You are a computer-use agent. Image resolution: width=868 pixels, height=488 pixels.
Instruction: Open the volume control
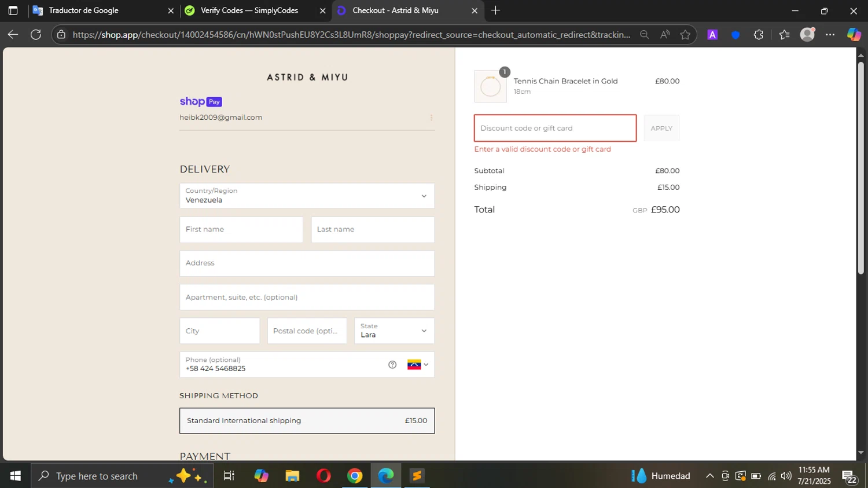(x=786, y=476)
